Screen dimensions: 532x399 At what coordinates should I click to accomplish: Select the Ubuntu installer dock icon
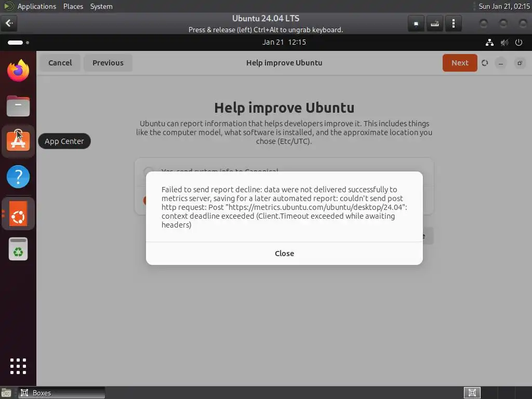18,214
